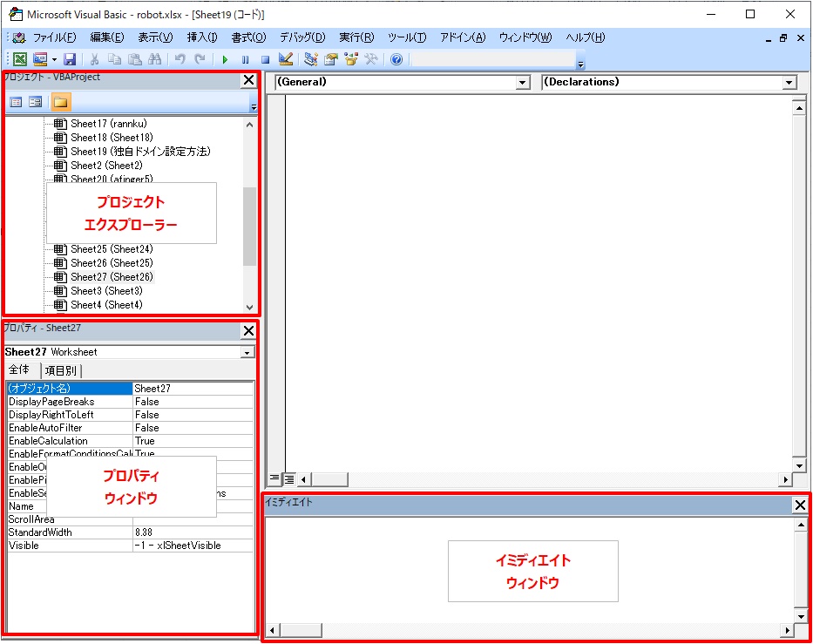Click the Reset stop square icon
Screen dimensions: 813x644
pyautogui.click(x=265, y=59)
